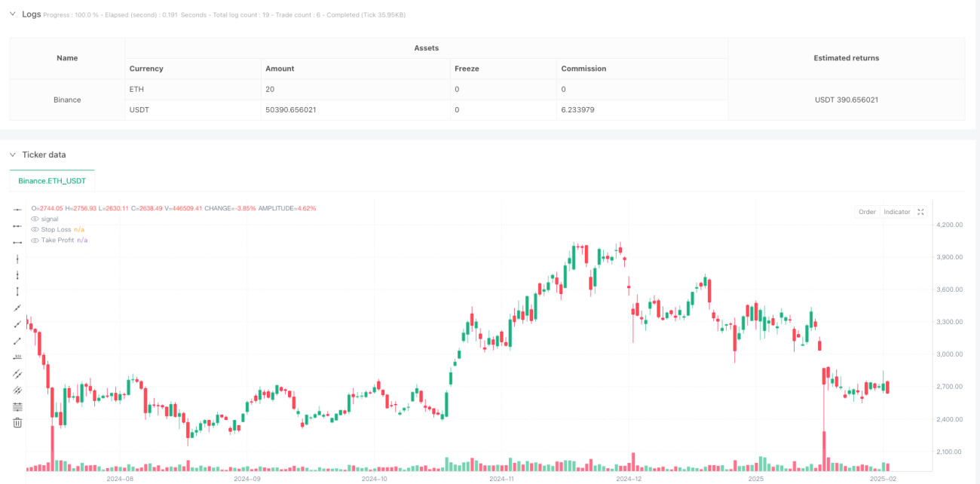The width and height of the screenshot is (980, 484).
Task: Hide the Stop Loss indicator
Action: coord(35,229)
